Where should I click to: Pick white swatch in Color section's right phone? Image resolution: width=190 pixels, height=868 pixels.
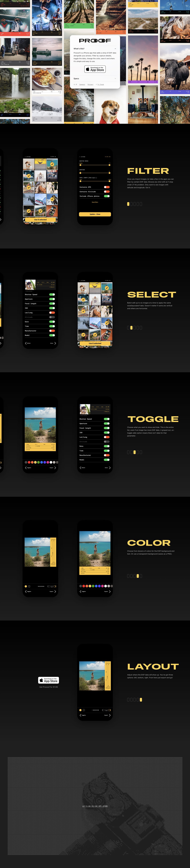pos(106,586)
